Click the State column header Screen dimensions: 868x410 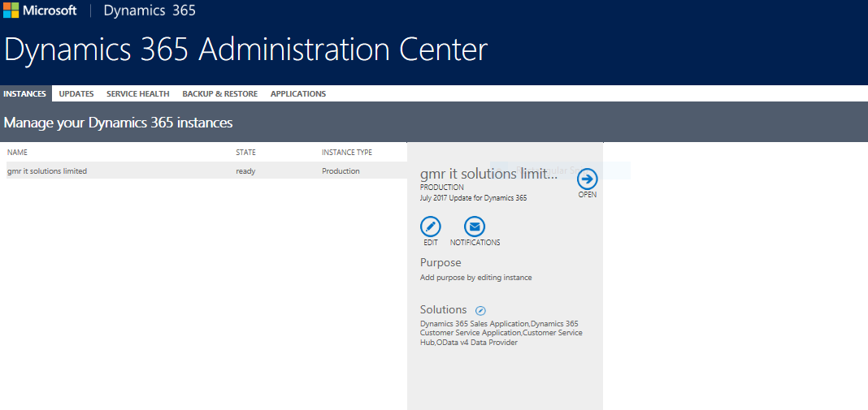(x=245, y=153)
